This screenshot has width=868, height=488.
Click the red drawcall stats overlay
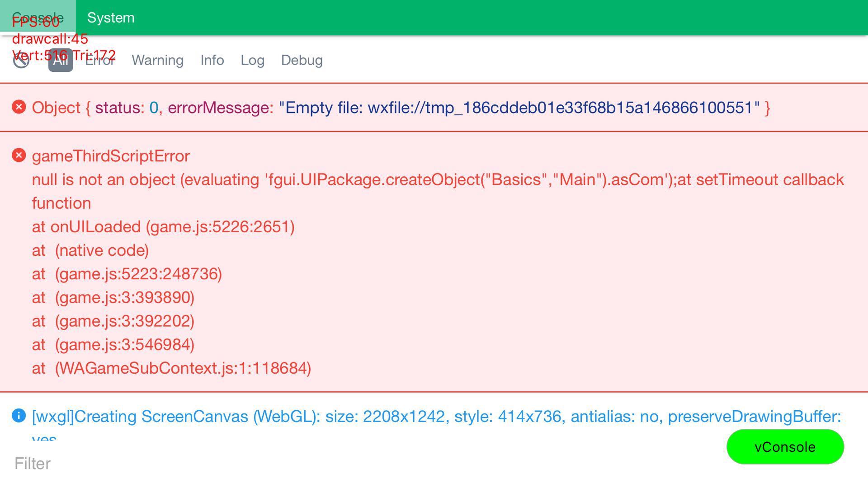50,39
